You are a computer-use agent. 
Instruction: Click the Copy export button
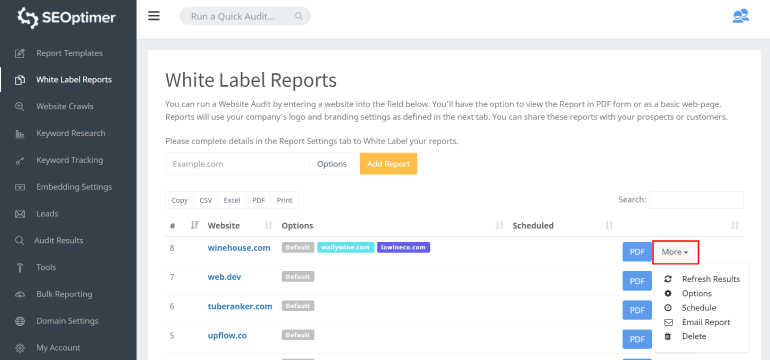coord(179,200)
